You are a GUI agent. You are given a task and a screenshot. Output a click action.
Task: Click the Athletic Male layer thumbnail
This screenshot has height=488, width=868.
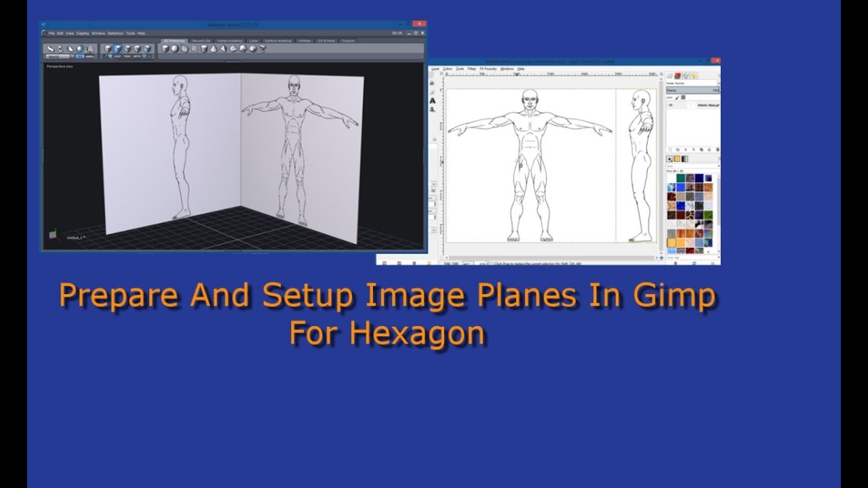(x=692, y=105)
